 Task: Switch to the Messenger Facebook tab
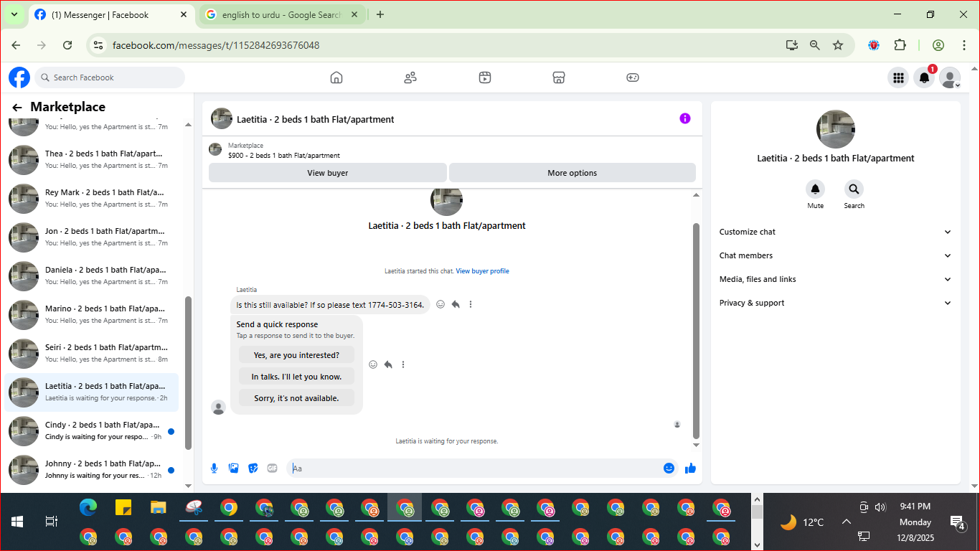(111, 14)
